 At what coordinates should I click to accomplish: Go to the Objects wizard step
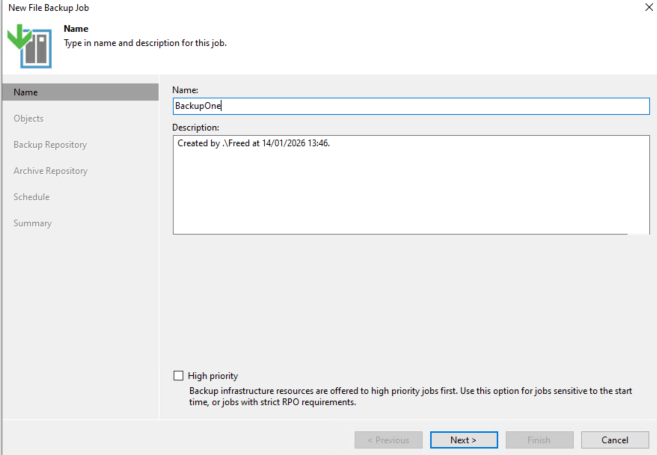coord(28,118)
